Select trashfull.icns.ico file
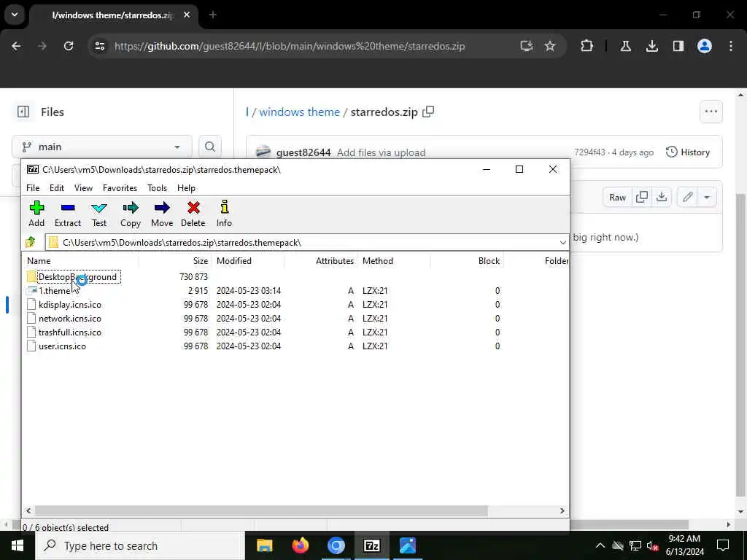 point(69,332)
